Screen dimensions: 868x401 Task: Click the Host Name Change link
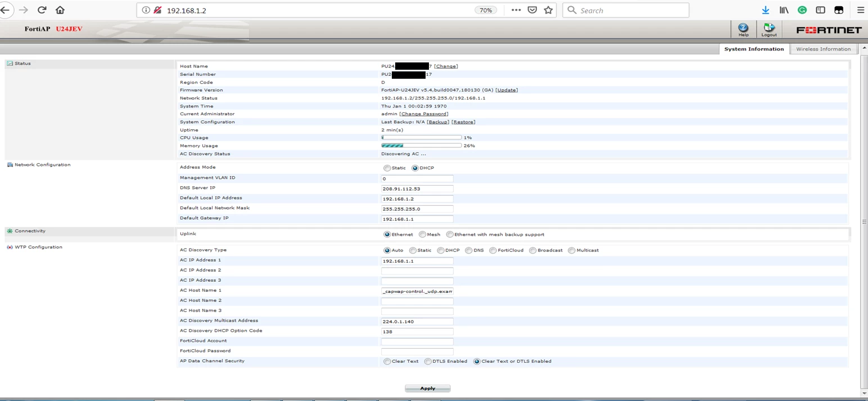click(x=446, y=66)
